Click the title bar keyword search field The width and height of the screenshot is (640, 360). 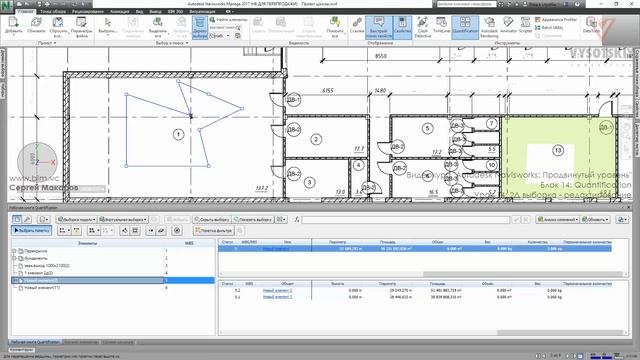[x=467, y=4]
